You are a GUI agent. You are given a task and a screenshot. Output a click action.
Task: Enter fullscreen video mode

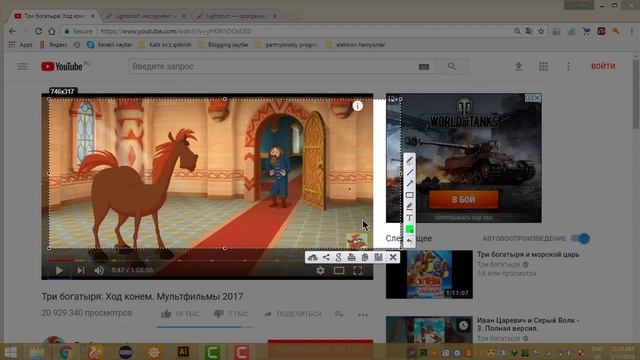click(x=358, y=270)
